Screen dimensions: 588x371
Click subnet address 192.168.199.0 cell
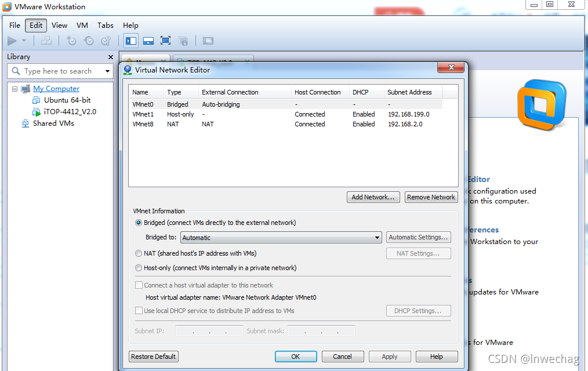coord(409,114)
